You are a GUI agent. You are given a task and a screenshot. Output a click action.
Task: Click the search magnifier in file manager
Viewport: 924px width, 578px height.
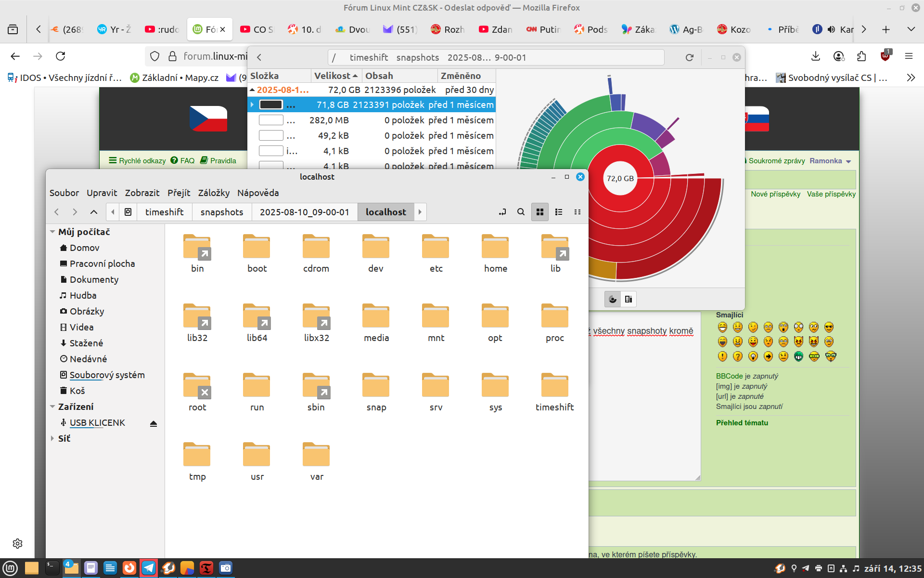pyautogui.click(x=521, y=212)
